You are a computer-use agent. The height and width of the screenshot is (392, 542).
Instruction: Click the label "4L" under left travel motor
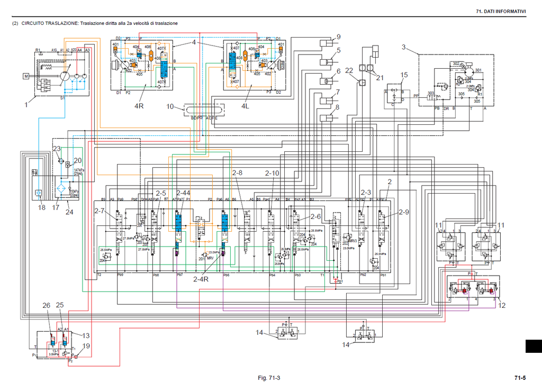click(245, 106)
